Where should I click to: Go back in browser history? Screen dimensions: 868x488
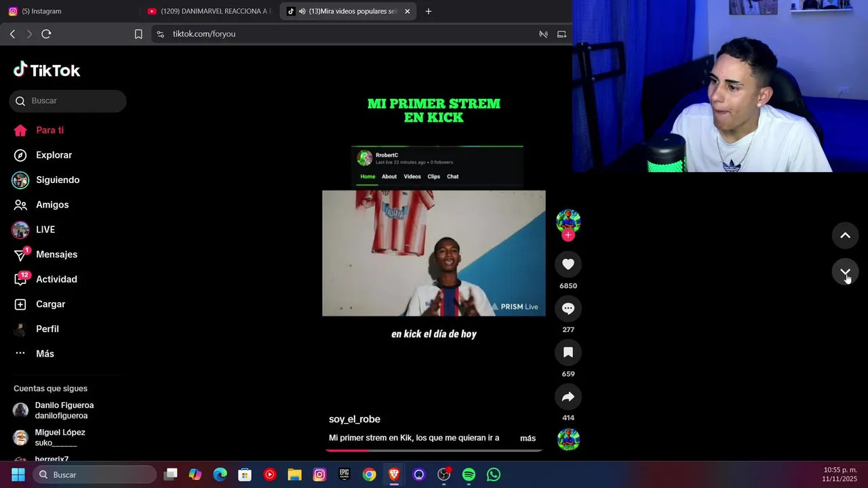(12, 34)
